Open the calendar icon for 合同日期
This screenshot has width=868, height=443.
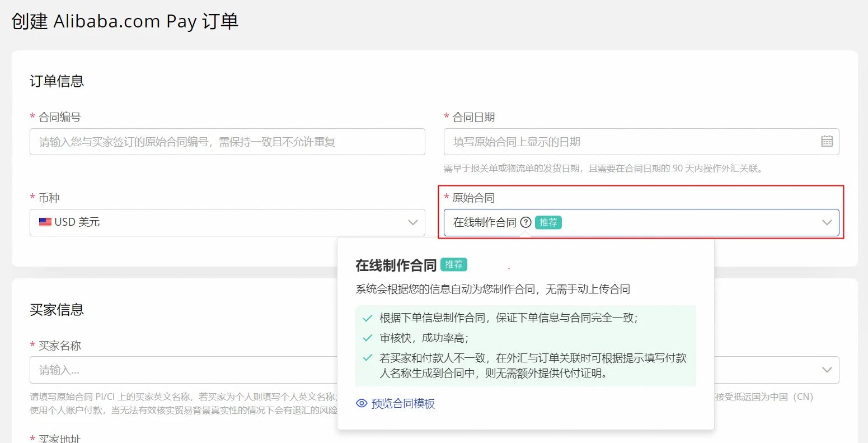827,142
